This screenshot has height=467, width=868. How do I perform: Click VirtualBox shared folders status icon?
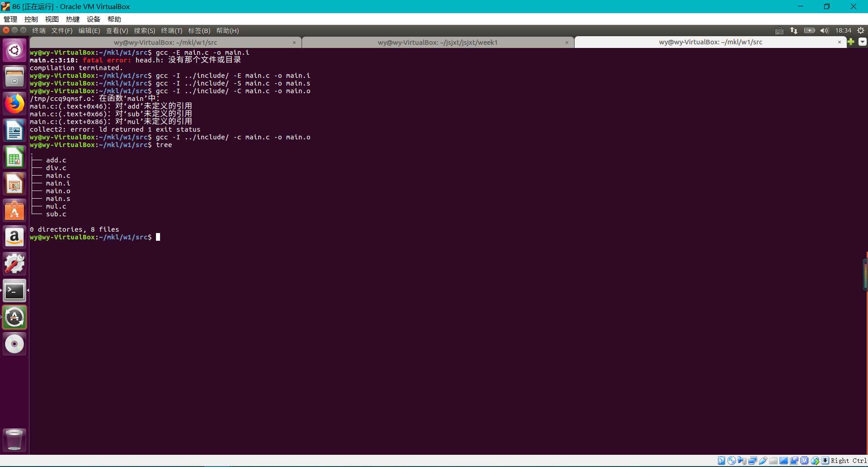pyautogui.click(x=774, y=461)
